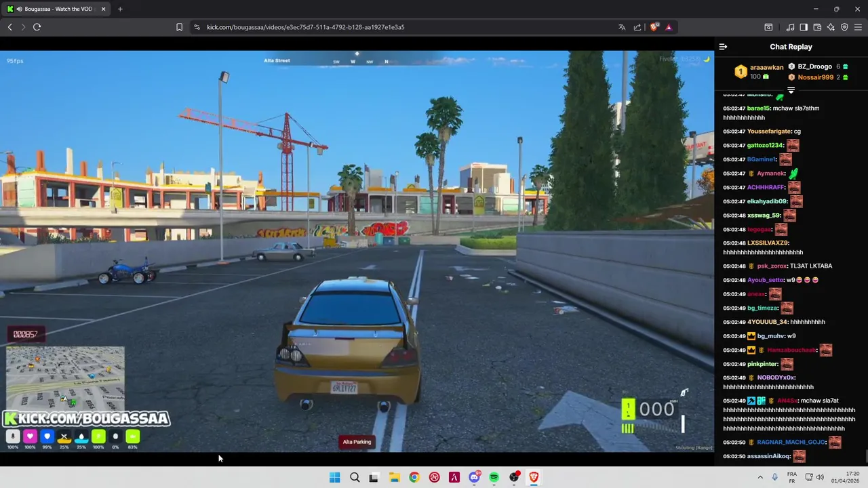
Task: Open the microphone tray icon
Action: [x=775, y=477]
